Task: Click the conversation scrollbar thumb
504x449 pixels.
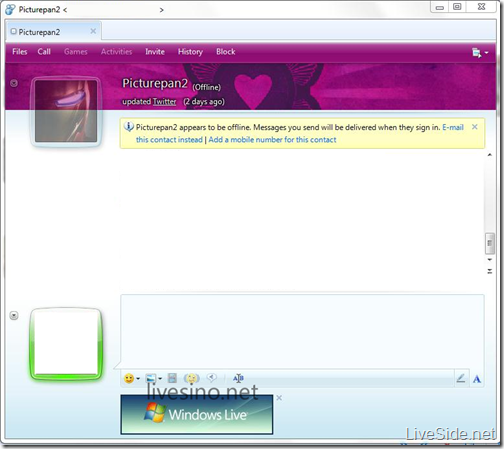Action: click(x=489, y=243)
